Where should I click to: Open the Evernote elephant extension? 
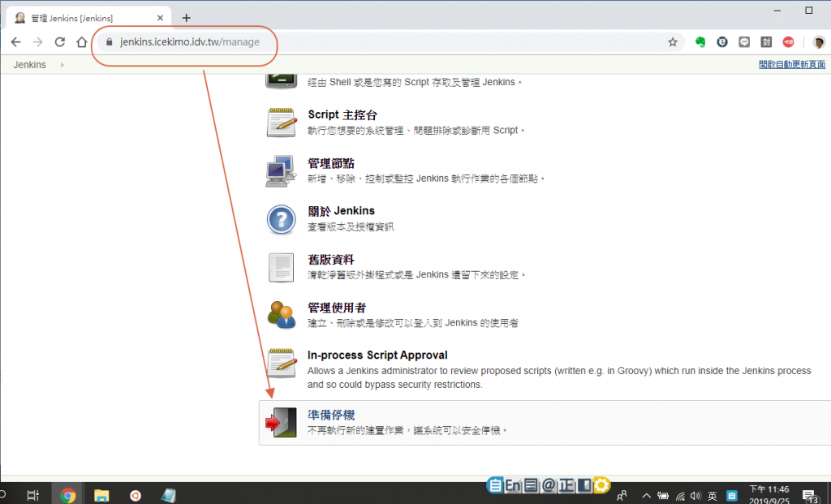tap(700, 42)
